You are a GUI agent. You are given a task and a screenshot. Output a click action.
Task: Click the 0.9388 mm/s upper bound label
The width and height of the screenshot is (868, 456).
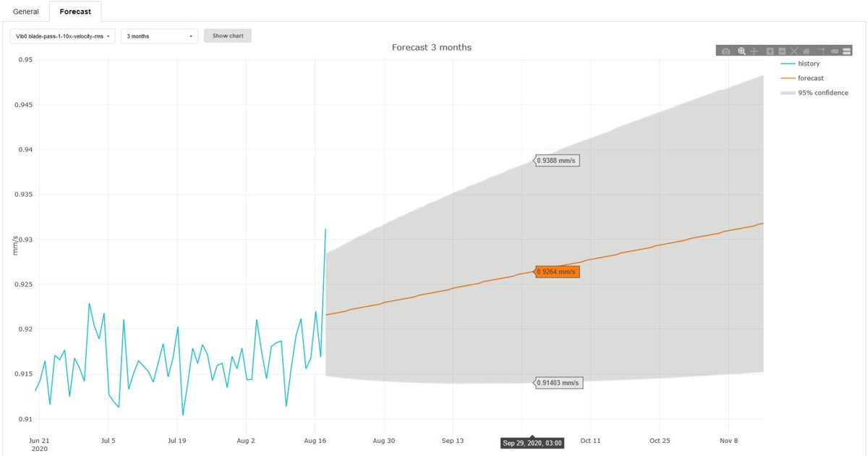557,161
